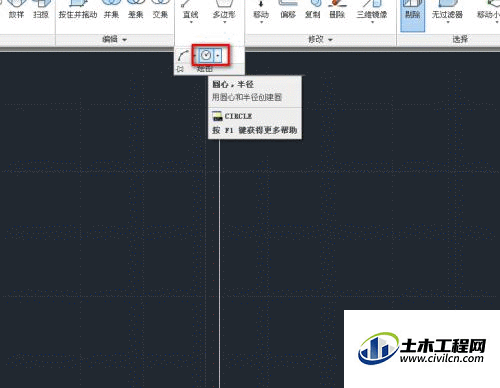Click the Erase (删除) tool with eraser icon
Viewport: 500px width, 388px height.
[x=337, y=9]
